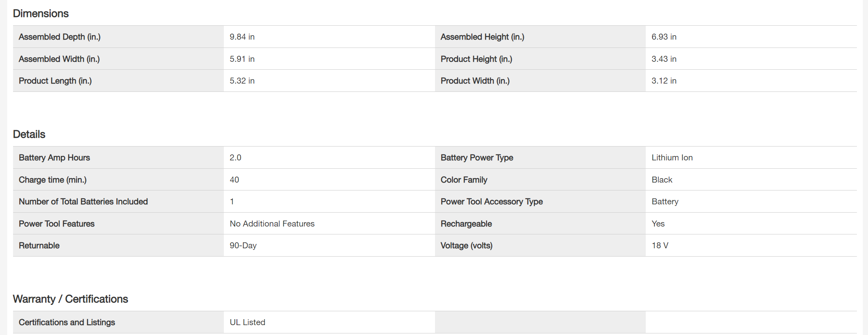Select the Assembled Depth label cell
This screenshot has height=335, width=868.
coord(60,37)
